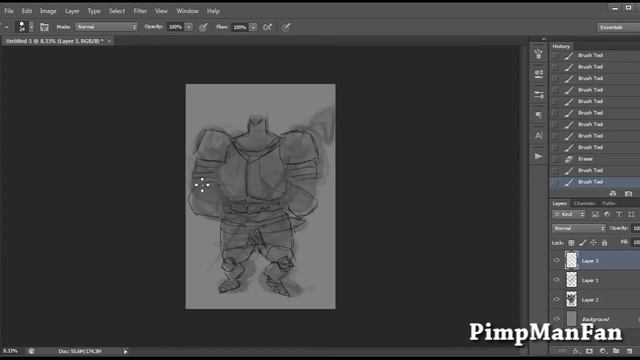Switch to the Channels tab

584,203
